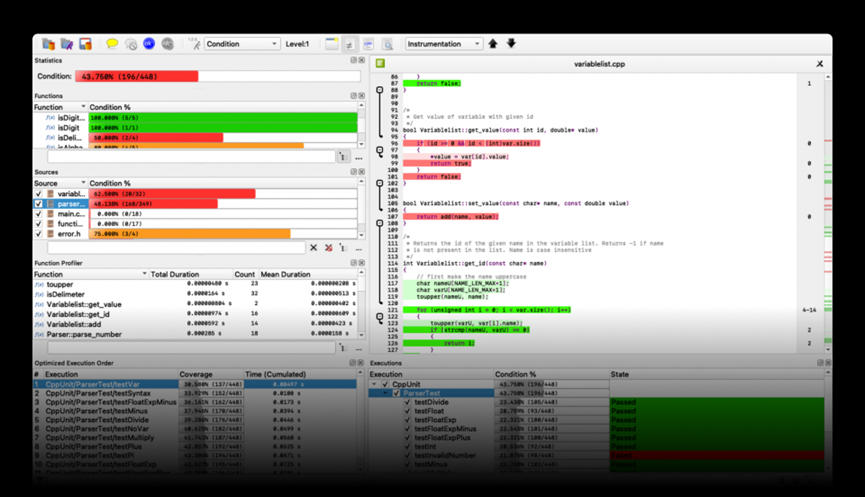Collapse code fold marker at line 88

[380, 90]
